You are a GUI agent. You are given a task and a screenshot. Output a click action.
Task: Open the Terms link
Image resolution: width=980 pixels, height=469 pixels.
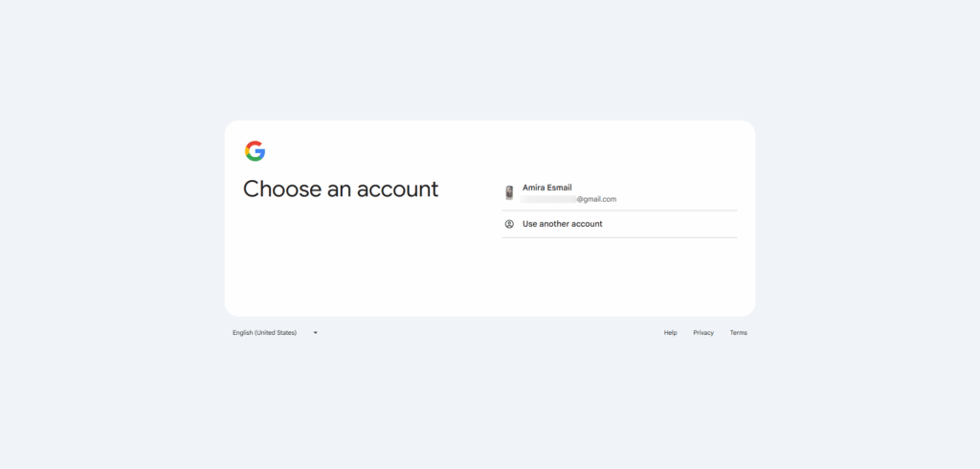(738, 333)
